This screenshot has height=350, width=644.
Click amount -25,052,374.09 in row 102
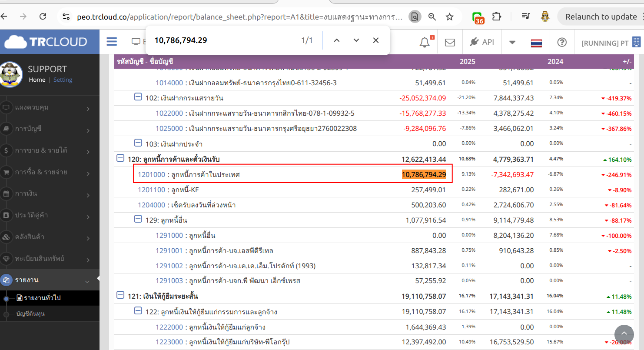(423, 98)
